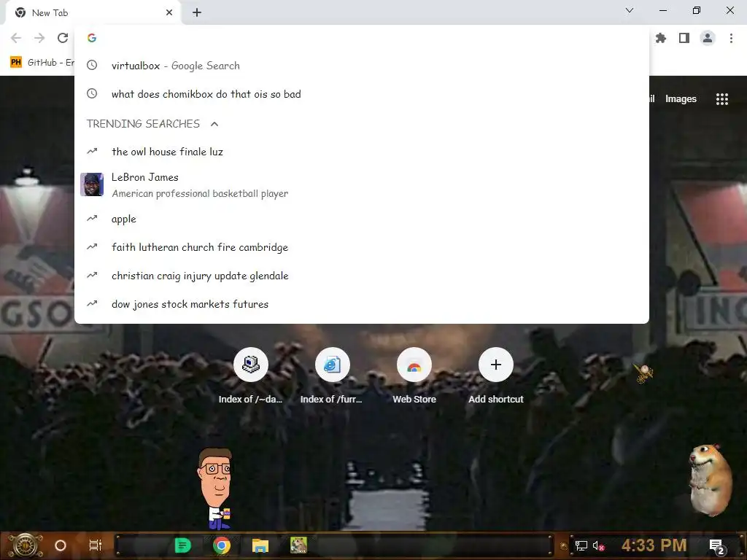
Task: Select the virtualbox Google Search suggestion
Action: (x=362, y=66)
